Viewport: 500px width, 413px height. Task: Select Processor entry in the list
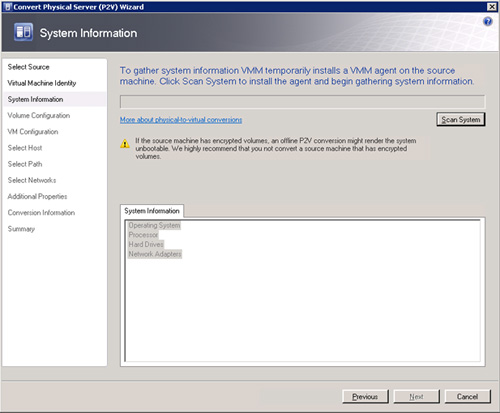144,235
